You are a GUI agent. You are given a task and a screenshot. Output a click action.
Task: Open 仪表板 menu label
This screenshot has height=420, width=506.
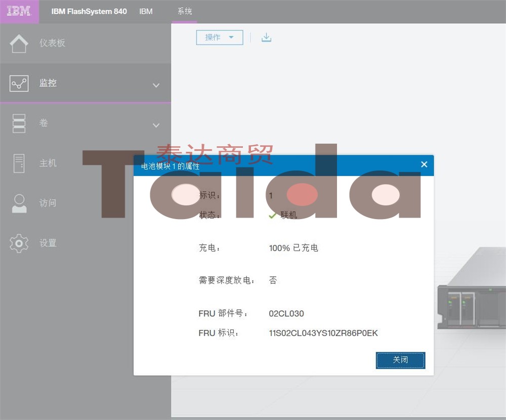52,43
